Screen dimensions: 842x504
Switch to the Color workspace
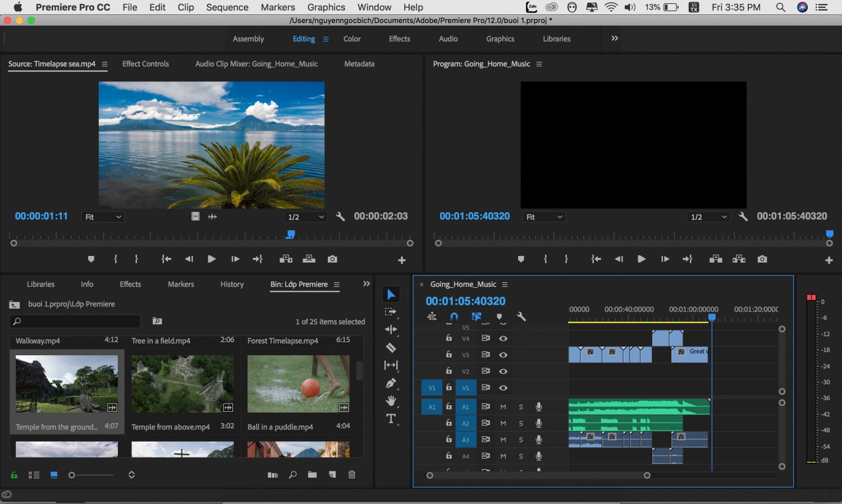tap(352, 39)
